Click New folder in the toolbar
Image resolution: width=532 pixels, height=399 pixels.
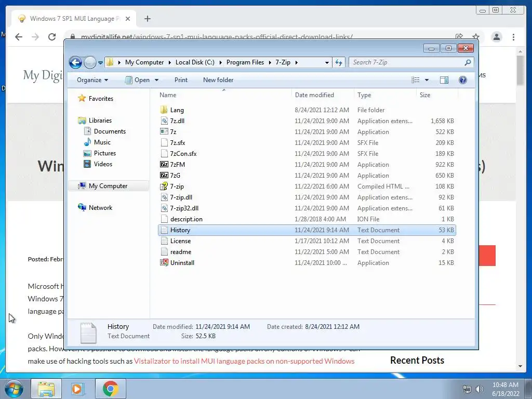(218, 80)
